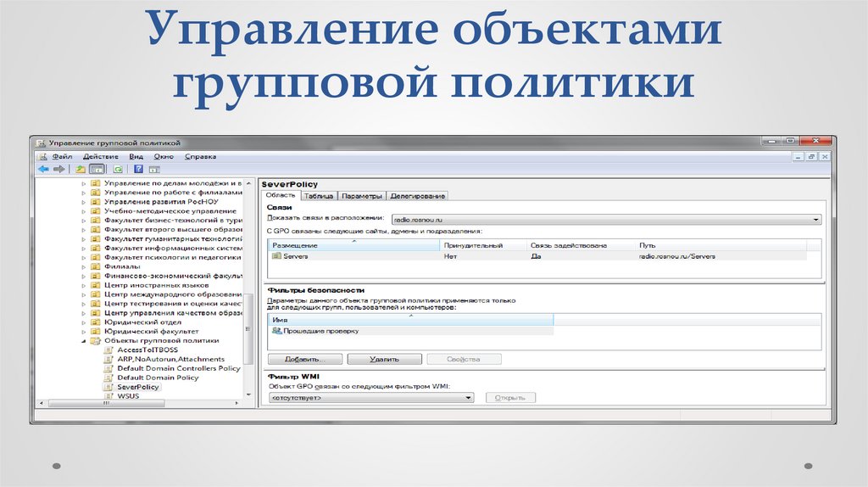The image size is (868, 487).
Task: Toggle the show/hide console tree icon
Action: pos(97,169)
